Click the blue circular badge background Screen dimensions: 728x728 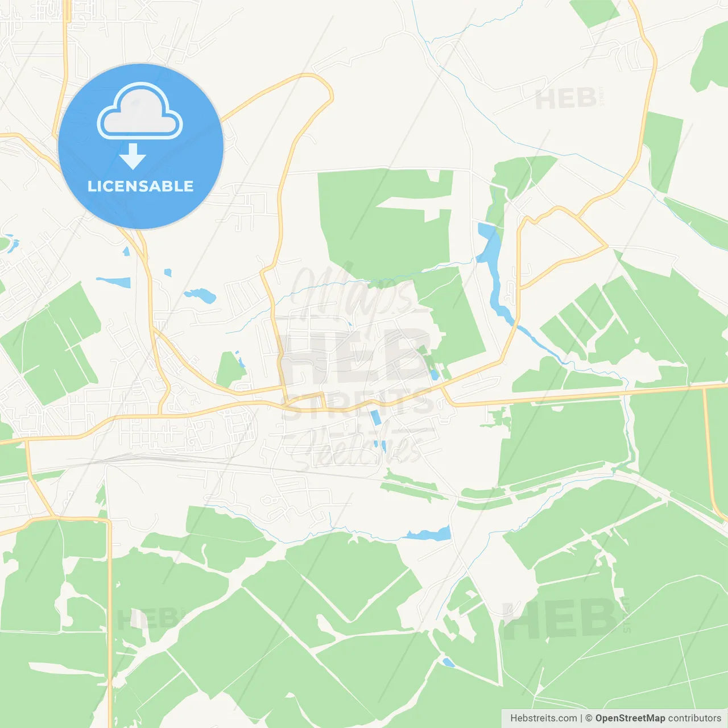point(141,146)
